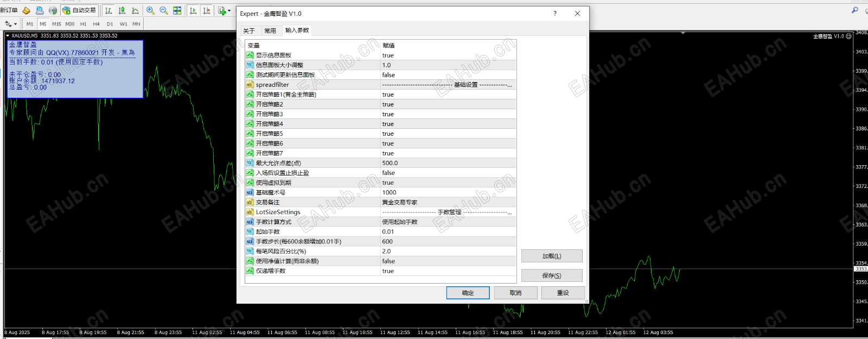The width and height of the screenshot is (868, 339).
Task: Open the virtual hosting cloud icon
Action: [x=40, y=10]
